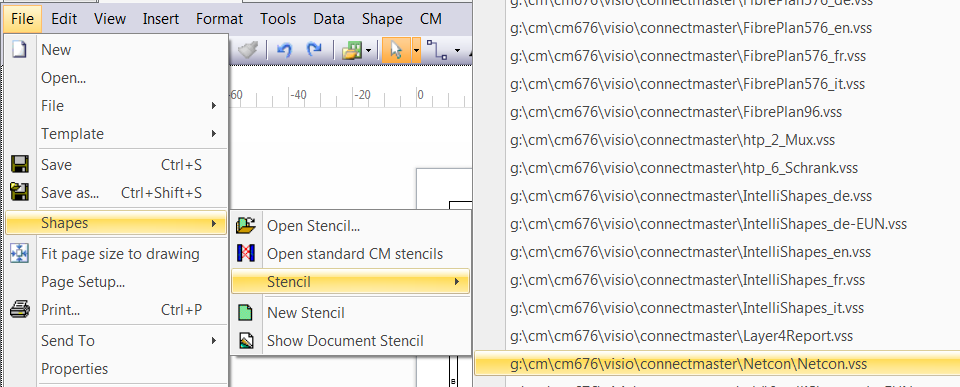The image size is (960, 387).
Task: Click the Redo arrow in the toolbar
Action: (x=314, y=50)
